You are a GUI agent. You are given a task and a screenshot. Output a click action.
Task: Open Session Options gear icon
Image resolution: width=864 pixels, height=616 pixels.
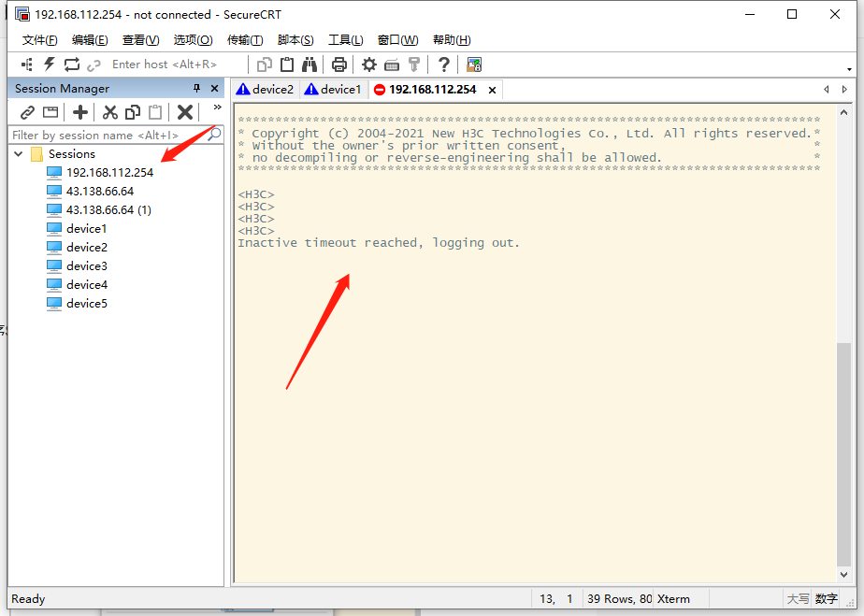(368, 64)
